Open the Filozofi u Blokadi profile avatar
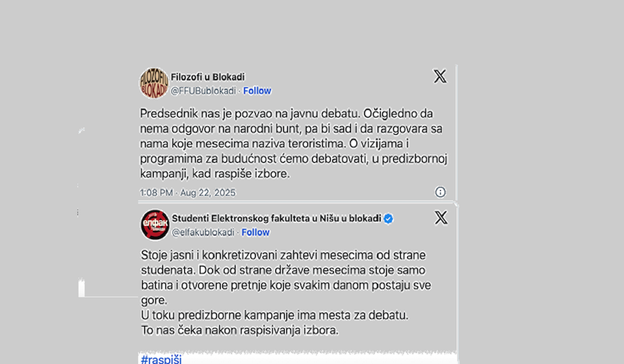Image resolution: width=624 pixels, height=364 pixels. (x=153, y=83)
